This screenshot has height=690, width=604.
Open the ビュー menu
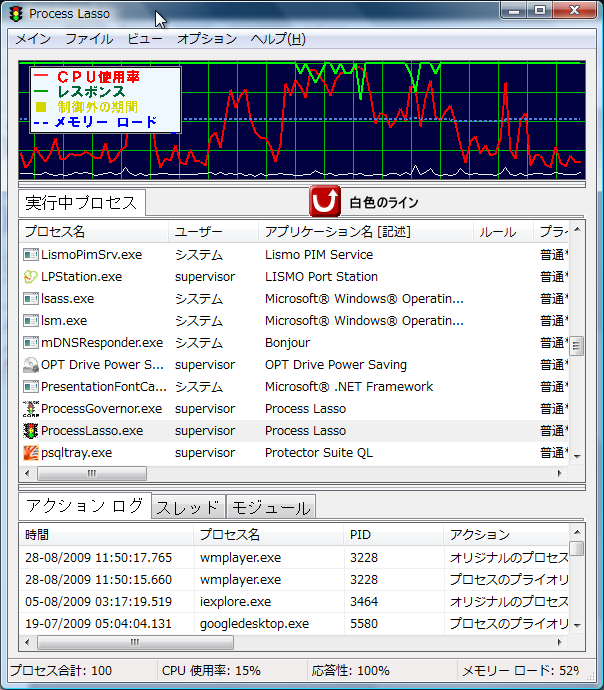[145, 39]
